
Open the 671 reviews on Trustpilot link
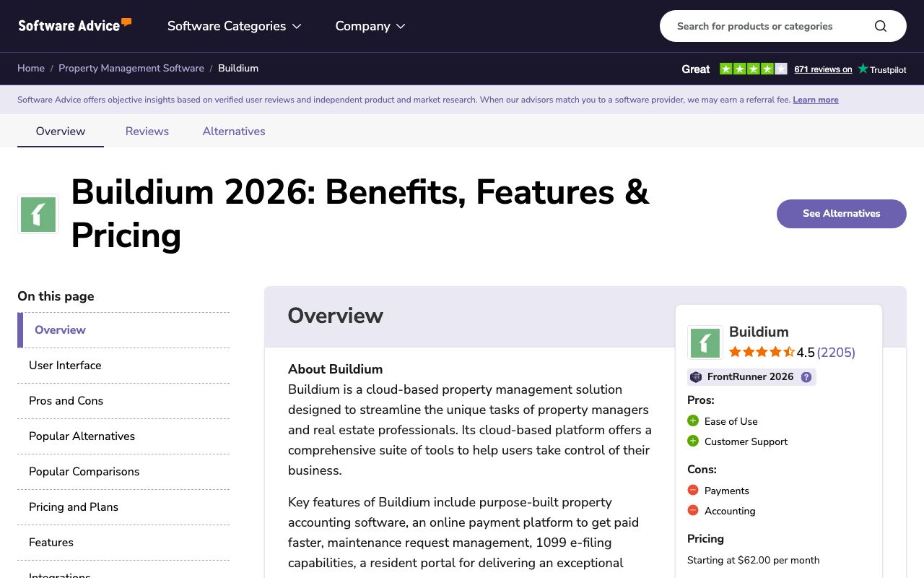[823, 69]
